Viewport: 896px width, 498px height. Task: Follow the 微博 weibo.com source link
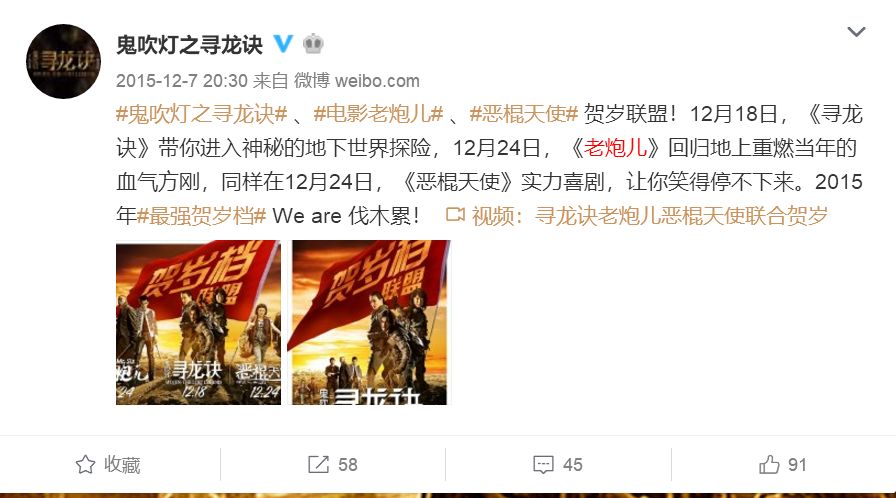click(x=357, y=81)
